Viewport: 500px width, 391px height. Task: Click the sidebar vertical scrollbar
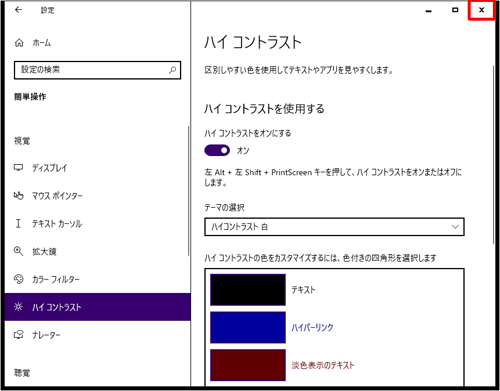click(189, 191)
